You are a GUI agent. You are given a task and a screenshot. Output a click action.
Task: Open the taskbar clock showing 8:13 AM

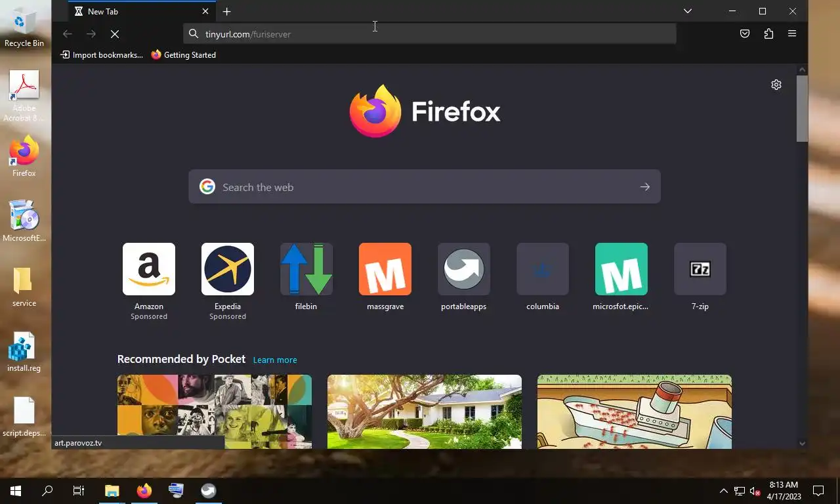(x=784, y=491)
